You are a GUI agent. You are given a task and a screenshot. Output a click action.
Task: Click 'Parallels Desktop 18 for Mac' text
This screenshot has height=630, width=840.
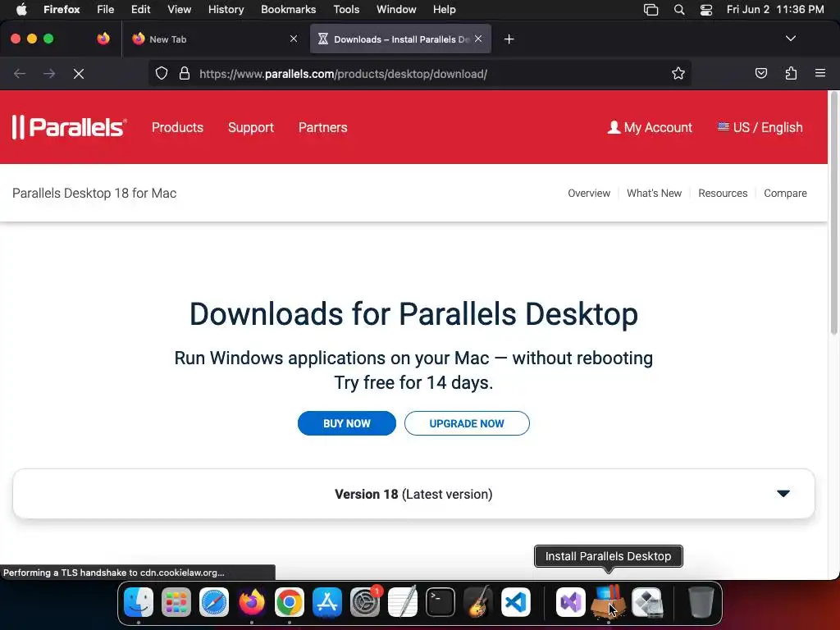point(94,193)
